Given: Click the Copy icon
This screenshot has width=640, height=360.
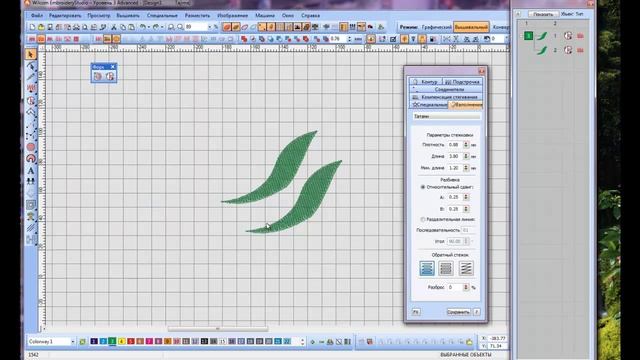Looking at the screenshot, I should (122, 27).
